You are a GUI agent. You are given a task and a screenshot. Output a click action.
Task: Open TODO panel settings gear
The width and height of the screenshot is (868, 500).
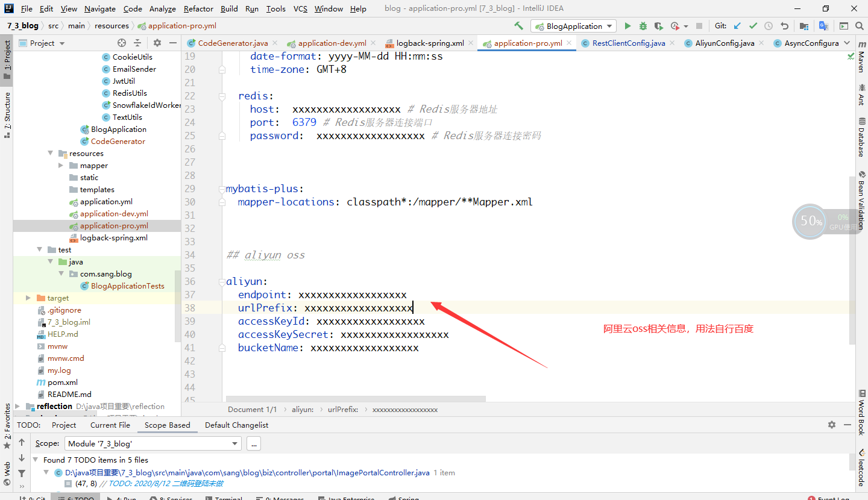coord(832,425)
